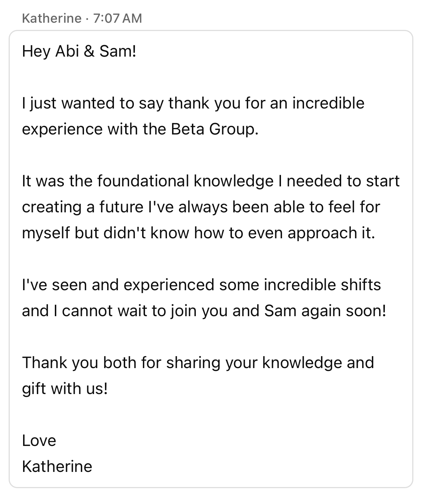
Task: Click the words "Beta Group" in the message
Action: pyautogui.click(x=215, y=129)
